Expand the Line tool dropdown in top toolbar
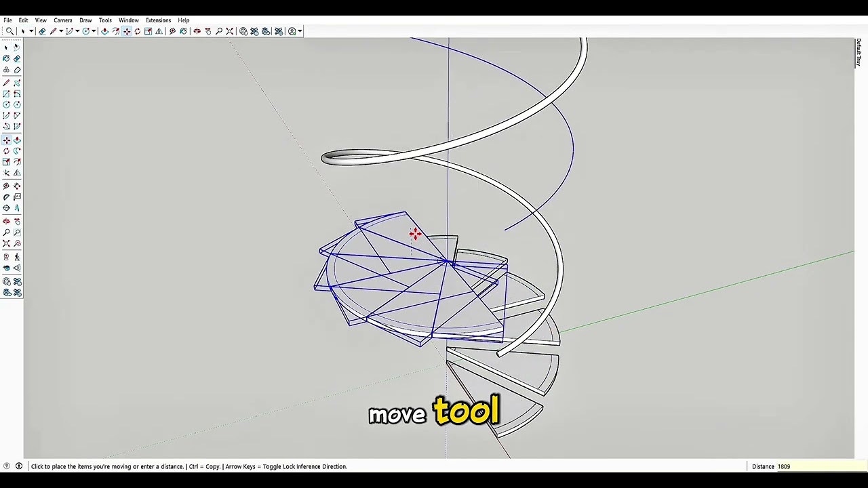The height and width of the screenshot is (488, 868). pos(61,31)
